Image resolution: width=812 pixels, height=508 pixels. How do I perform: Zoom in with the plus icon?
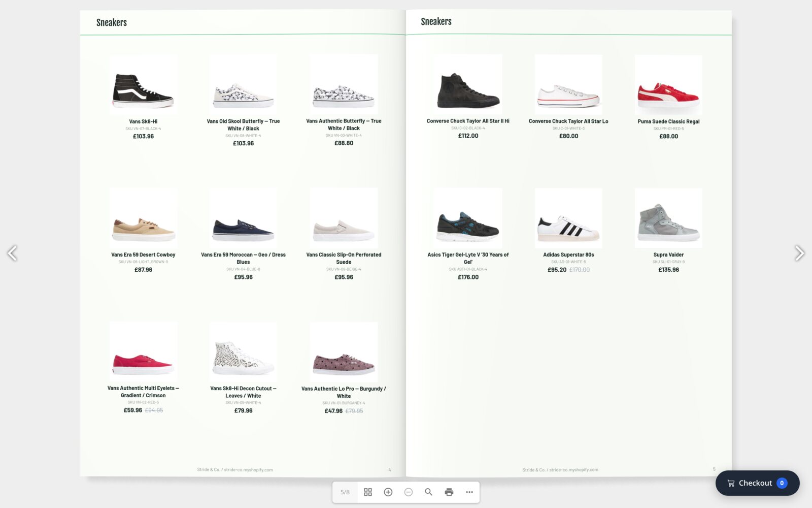click(388, 492)
